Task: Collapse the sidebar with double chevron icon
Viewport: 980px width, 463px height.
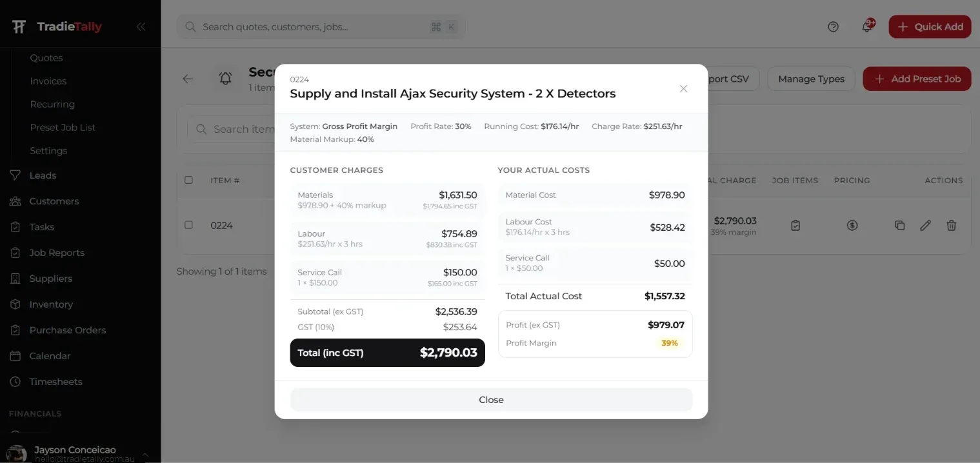Action: (x=141, y=26)
